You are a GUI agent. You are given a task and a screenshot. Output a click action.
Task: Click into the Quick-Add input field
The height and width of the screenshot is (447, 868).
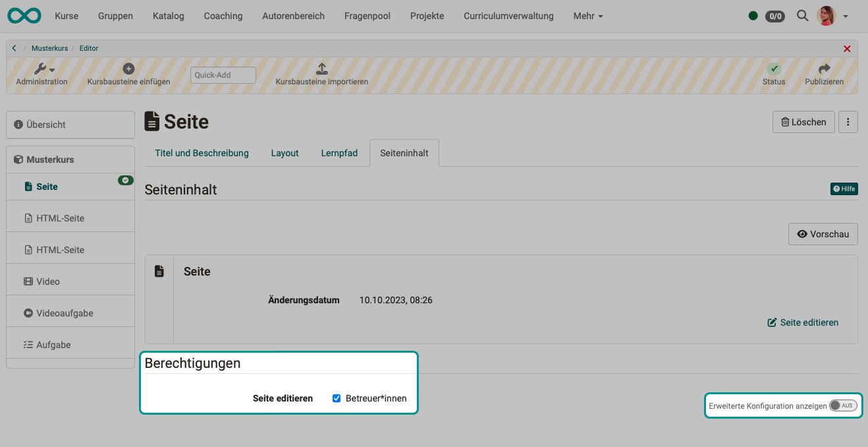point(223,74)
